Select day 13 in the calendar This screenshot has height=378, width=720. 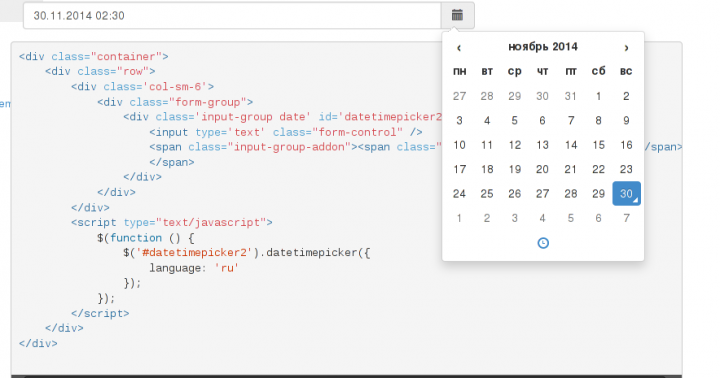542,145
